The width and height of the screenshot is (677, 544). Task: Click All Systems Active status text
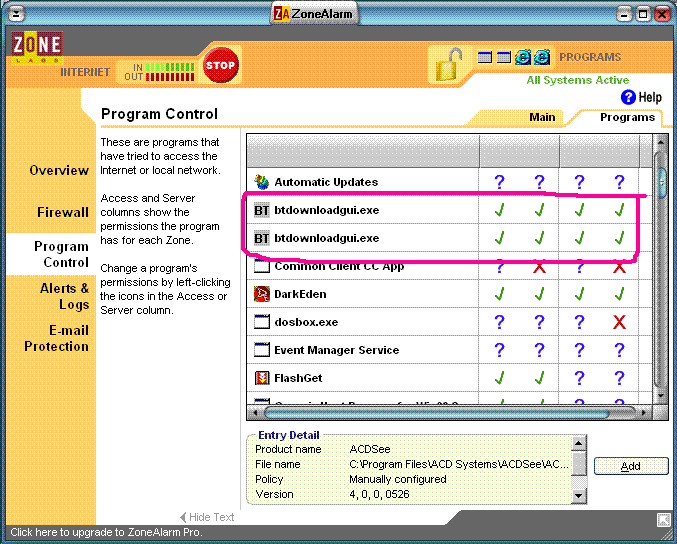[577, 80]
